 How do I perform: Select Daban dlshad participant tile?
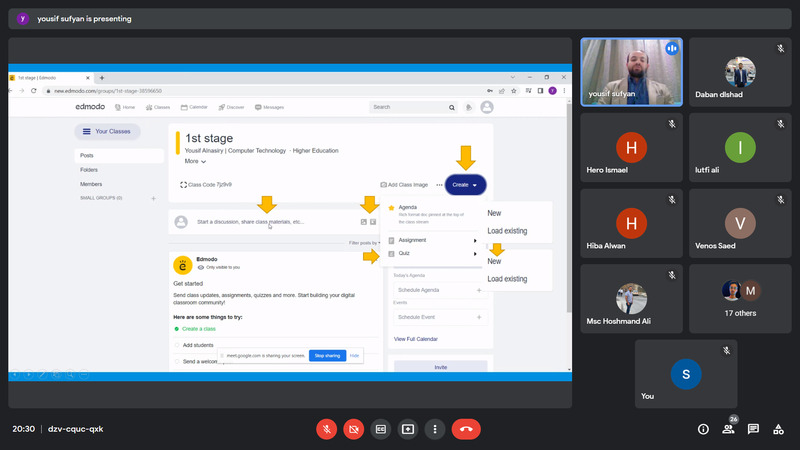pyautogui.click(x=740, y=72)
